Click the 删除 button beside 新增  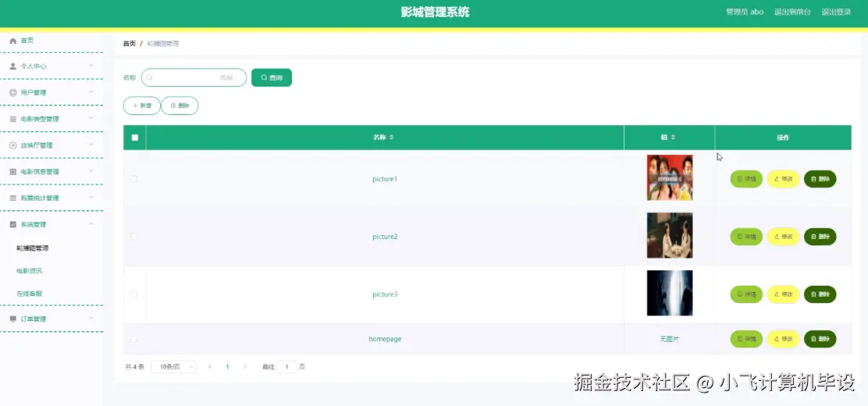coord(180,105)
